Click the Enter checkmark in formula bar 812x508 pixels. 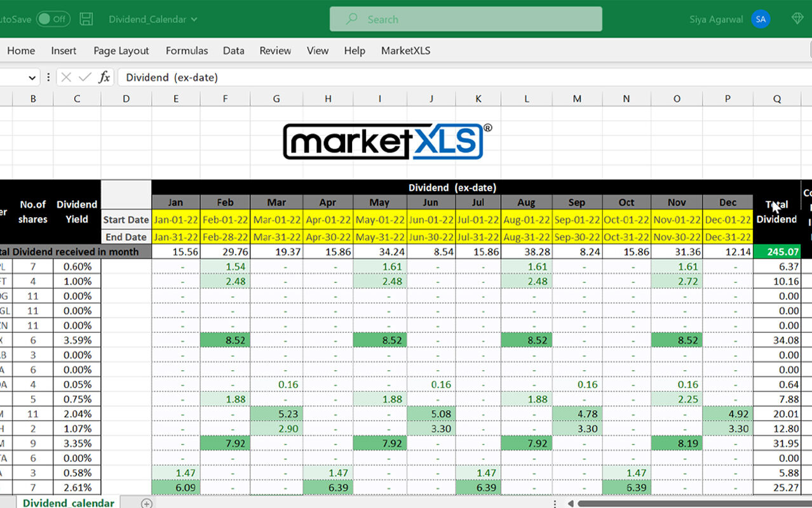pyautogui.click(x=85, y=77)
